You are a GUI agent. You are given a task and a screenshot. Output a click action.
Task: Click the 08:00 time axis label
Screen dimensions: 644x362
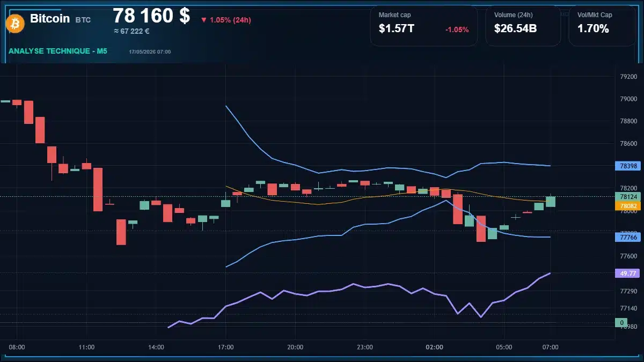pos(17,348)
